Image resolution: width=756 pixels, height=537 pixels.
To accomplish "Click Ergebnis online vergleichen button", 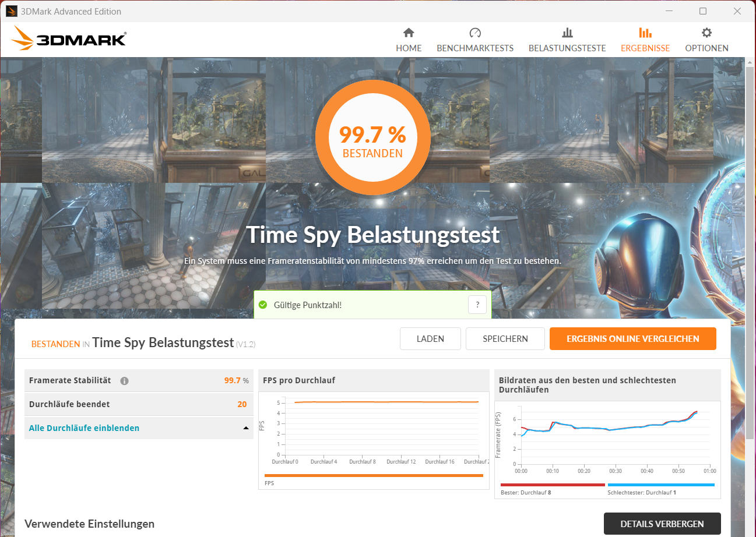I will (x=632, y=338).
